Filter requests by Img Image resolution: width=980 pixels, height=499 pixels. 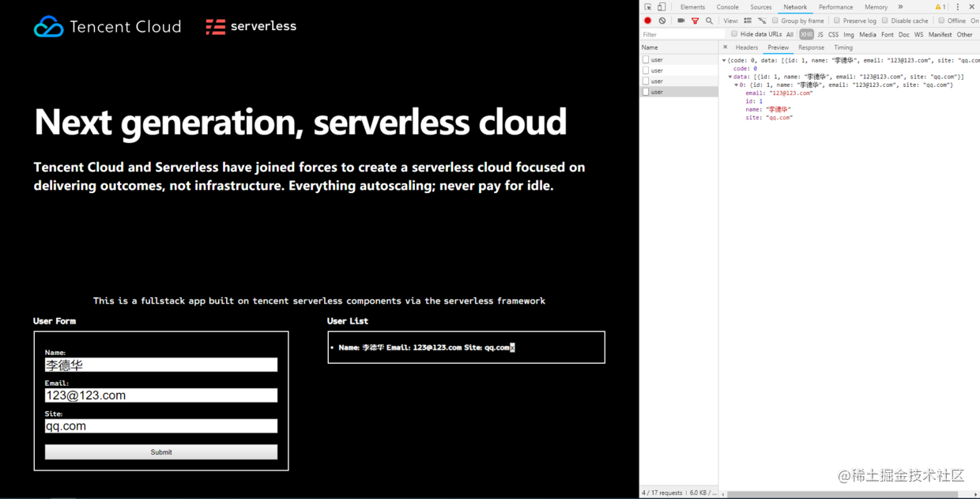(x=849, y=35)
